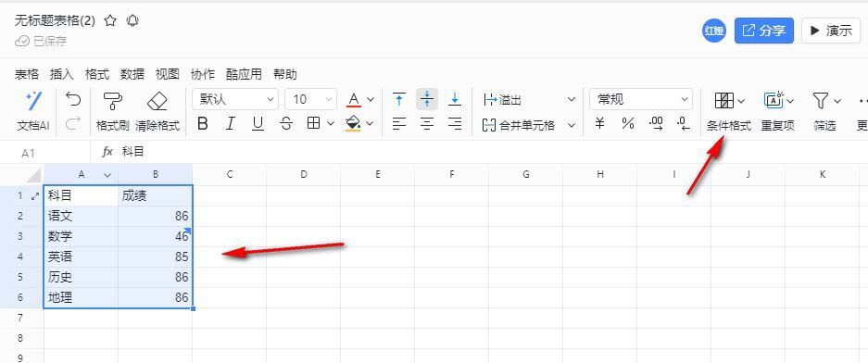
Task: Toggle strikethrough formatting
Action: tap(286, 124)
